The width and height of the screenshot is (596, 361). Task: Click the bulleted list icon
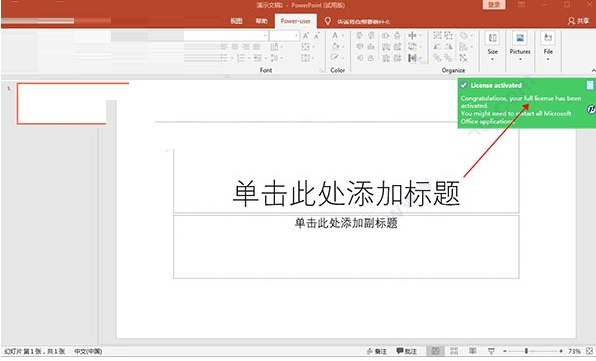point(224,58)
